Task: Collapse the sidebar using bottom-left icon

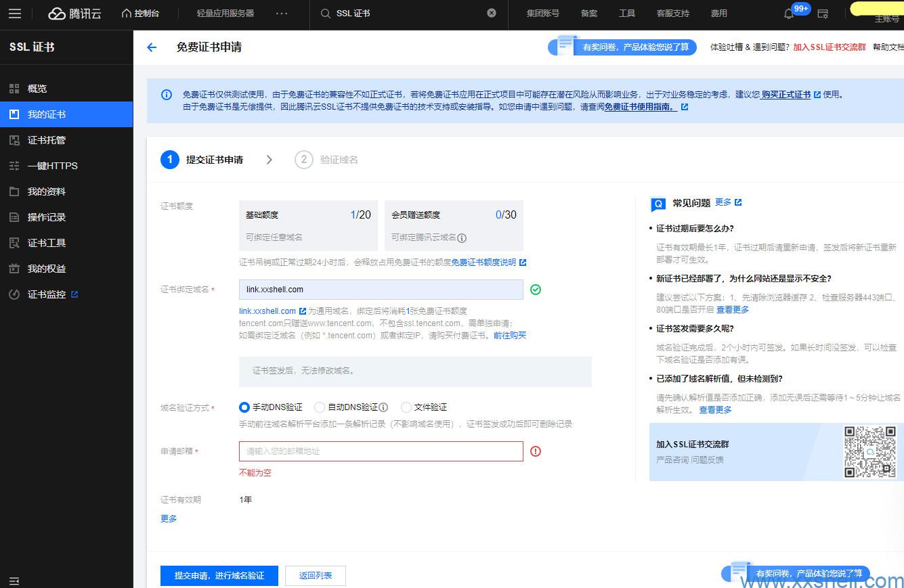Action: point(14,581)
